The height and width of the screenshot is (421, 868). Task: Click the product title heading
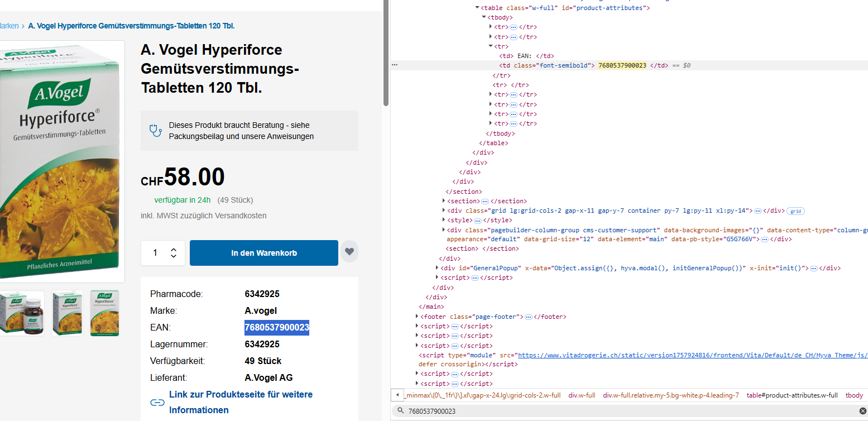coord(220,69)
